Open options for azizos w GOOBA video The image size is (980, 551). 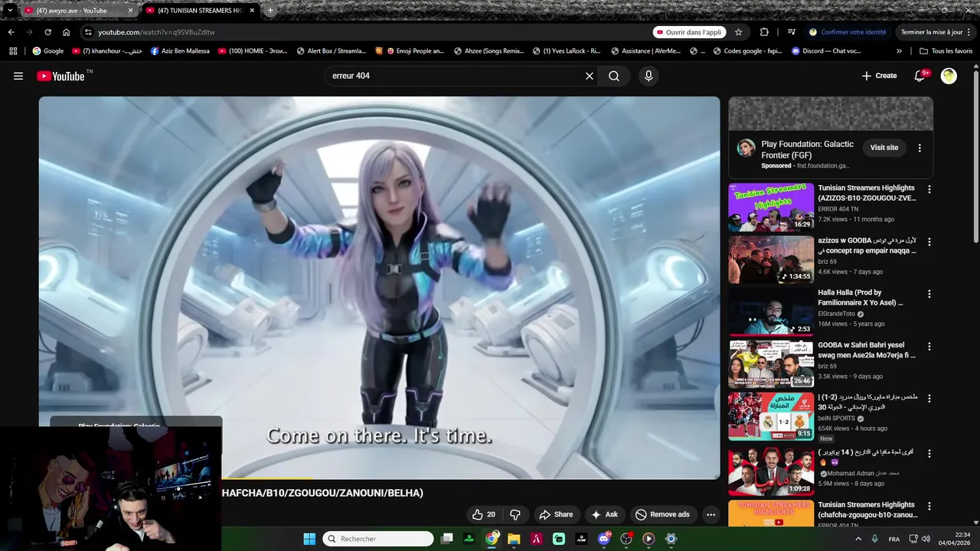coord(929,242)
